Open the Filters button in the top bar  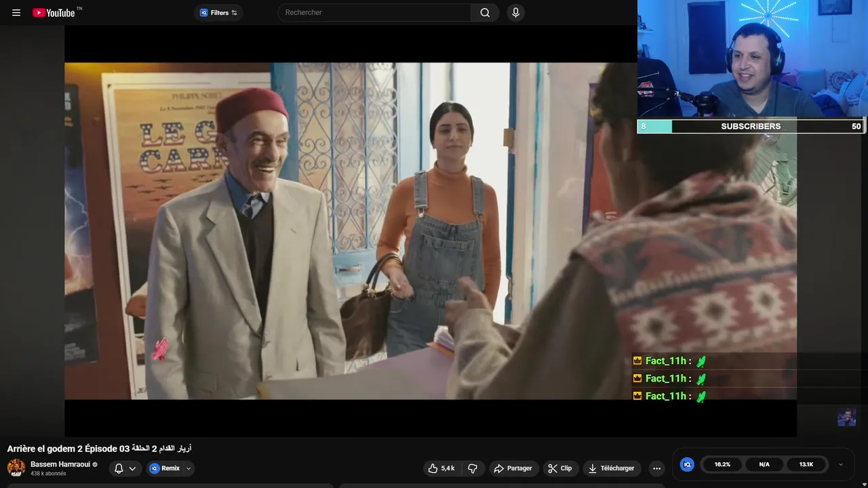pyautogui.click(x=218, y=12)
